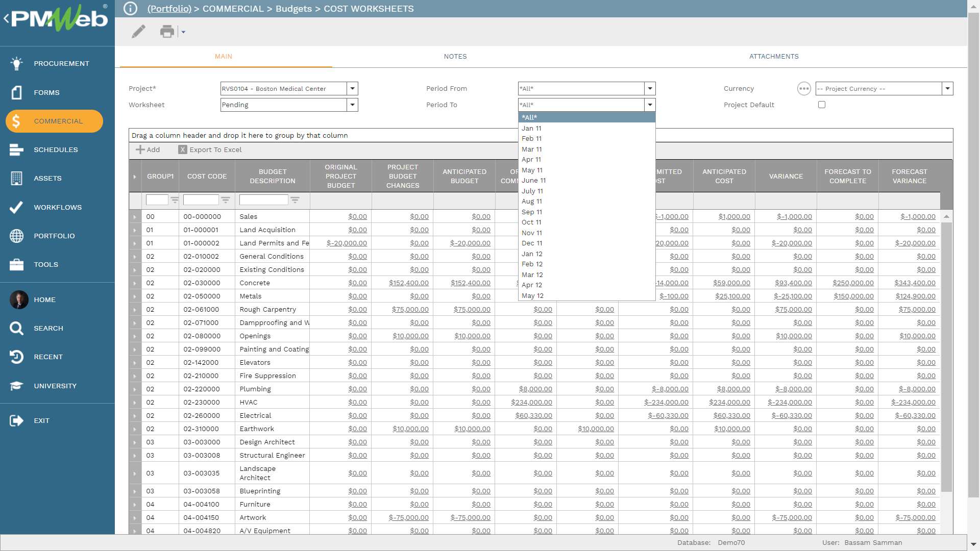Open the Assets building icon
This screenshot has width=980, height=551.
coord(16,178)
